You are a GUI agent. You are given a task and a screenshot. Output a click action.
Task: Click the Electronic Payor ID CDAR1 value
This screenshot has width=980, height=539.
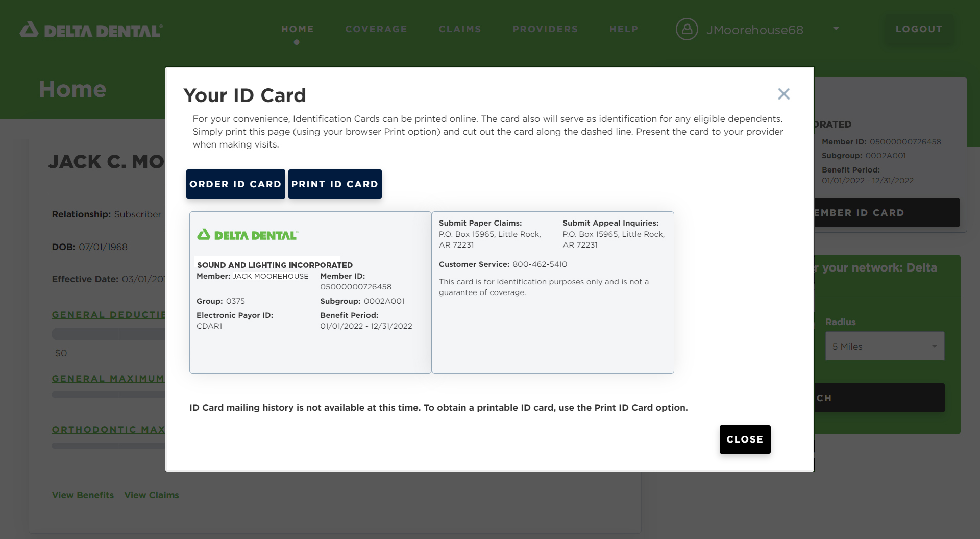tap(209, 326)
